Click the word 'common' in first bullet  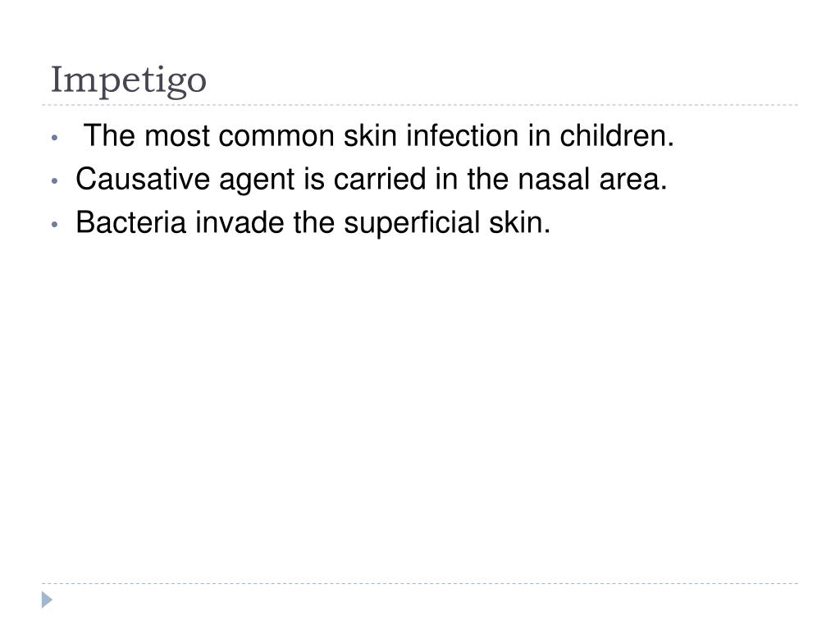[276, 135]
